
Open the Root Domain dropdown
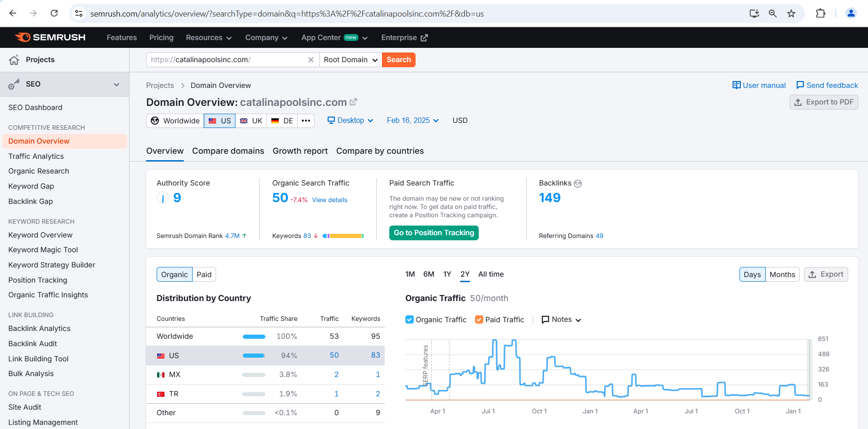(x=351, y=60)
